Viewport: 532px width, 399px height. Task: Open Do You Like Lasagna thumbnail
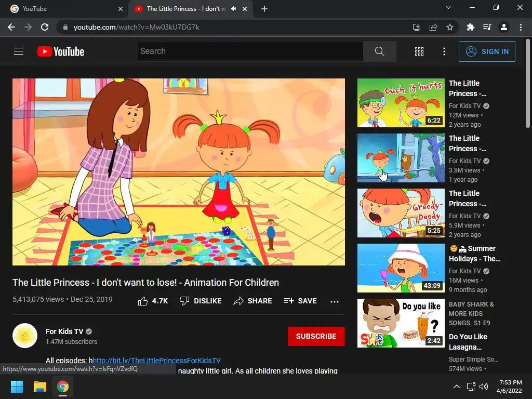click(401, 323)
